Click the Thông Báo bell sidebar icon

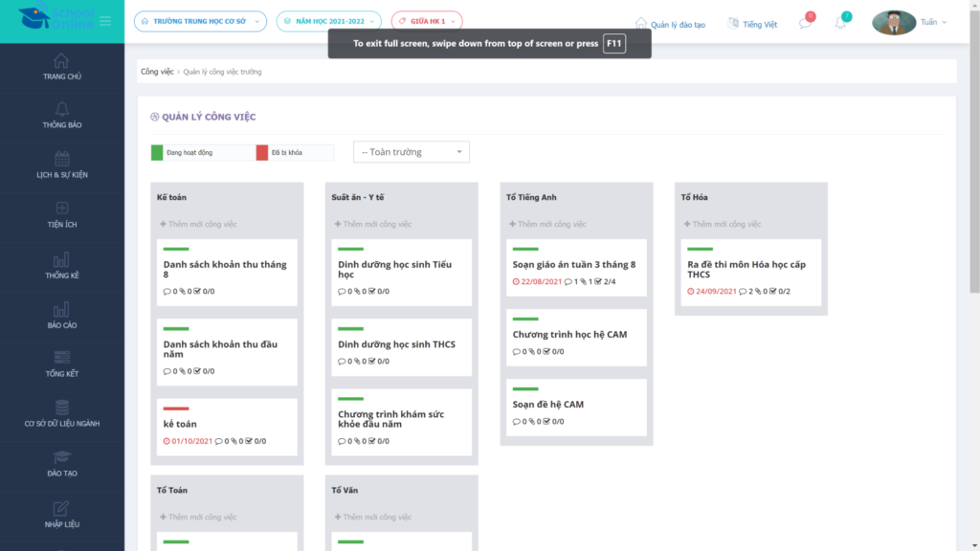tap(61, 109)
